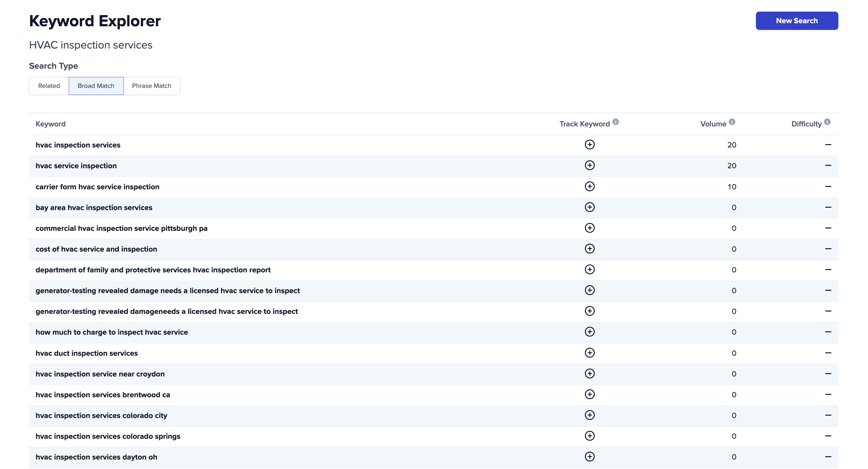The image size is (868, 469).
Task: Select 'department of family and protective services' keyword text
Action: coord(153,270)
